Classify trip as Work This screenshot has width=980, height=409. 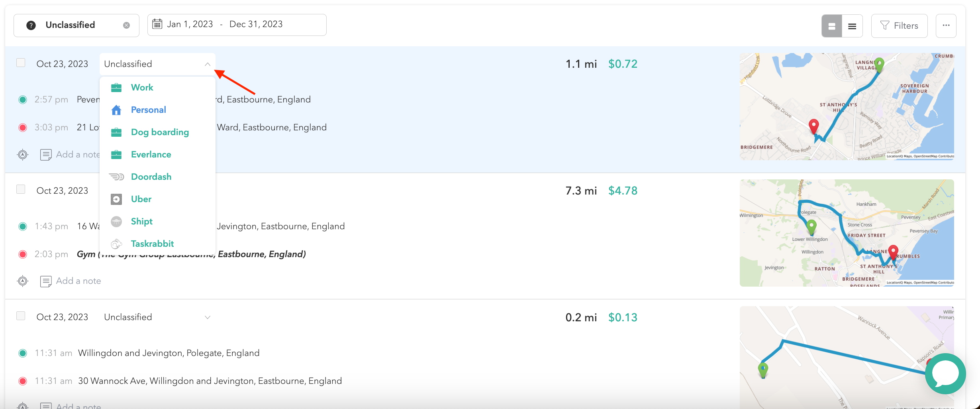point(142,88)
